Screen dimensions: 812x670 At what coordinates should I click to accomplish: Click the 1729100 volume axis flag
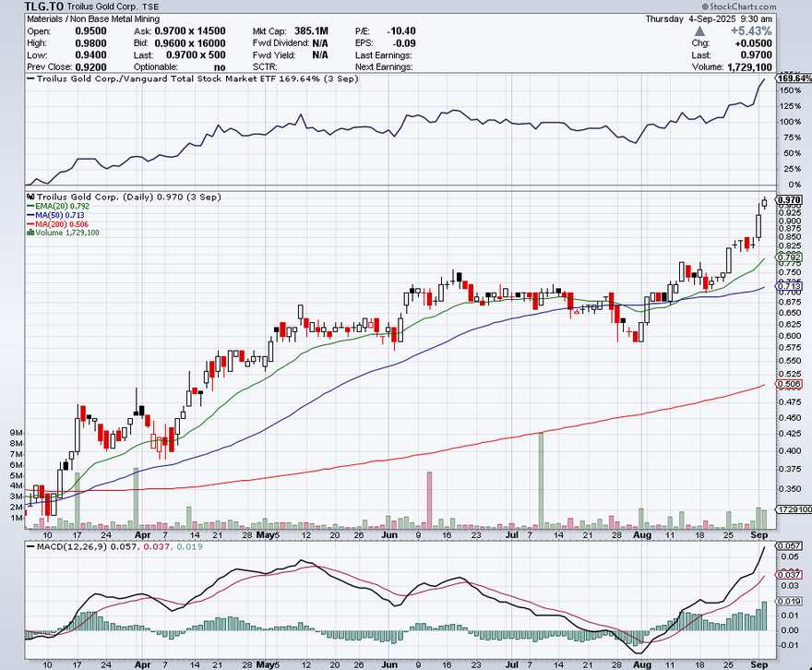tap(794, 509)
